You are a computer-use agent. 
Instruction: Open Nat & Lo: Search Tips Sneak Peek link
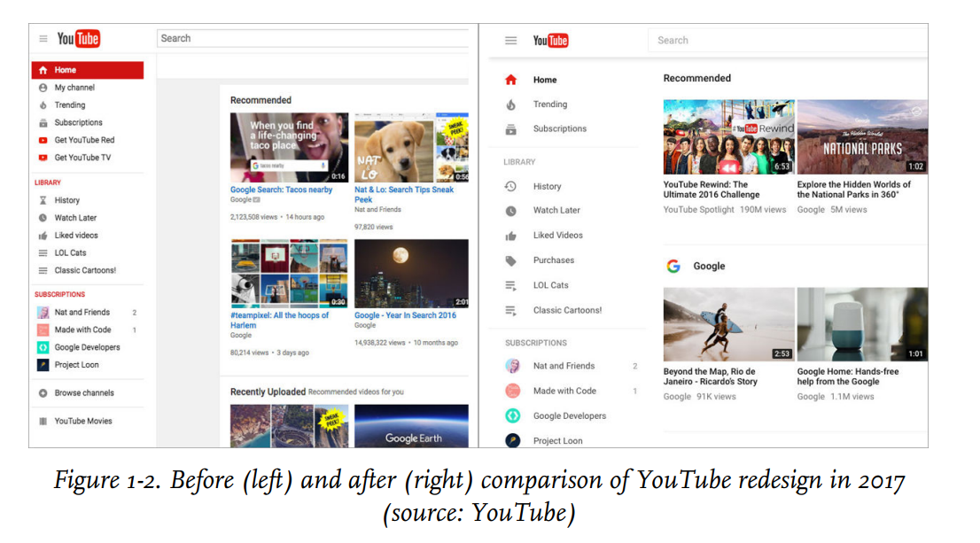point(404,194)
